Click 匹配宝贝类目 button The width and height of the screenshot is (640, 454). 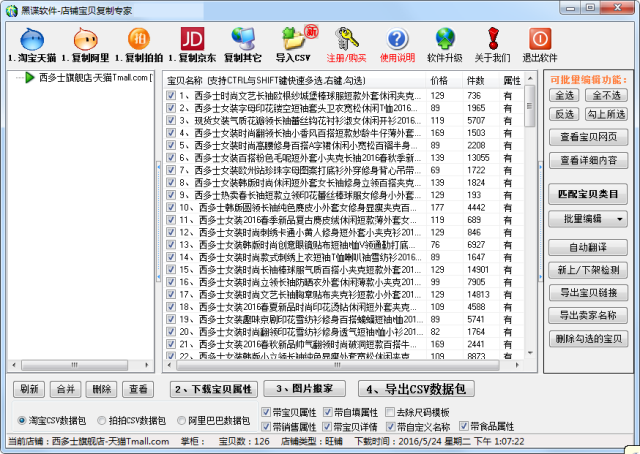click(588, 194)
